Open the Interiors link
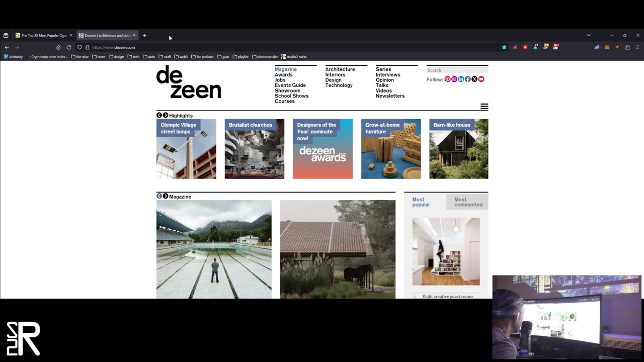Viewport: 644px width, 362px height. pos(336,75)
